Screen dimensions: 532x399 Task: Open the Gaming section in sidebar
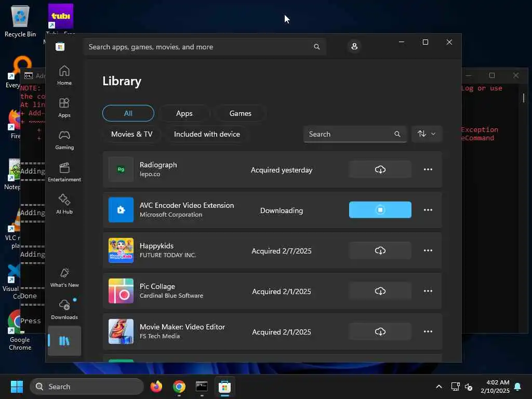point(64,140)
